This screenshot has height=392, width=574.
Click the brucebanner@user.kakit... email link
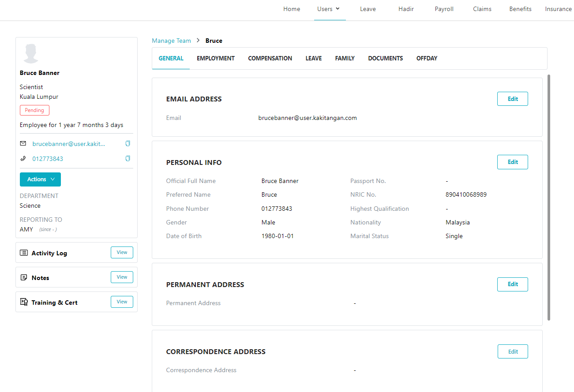click(x=69, y=144)
